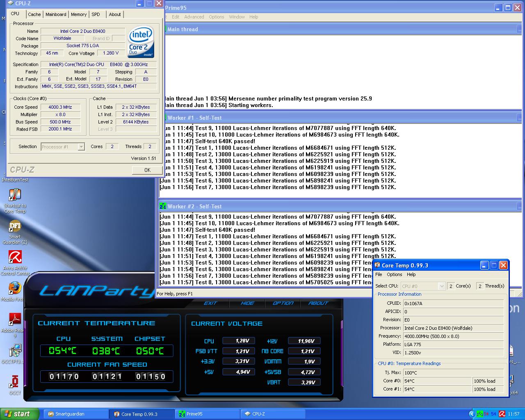Open Prime95 Advanced menu

pyautogui.click(x=194, y=17)
